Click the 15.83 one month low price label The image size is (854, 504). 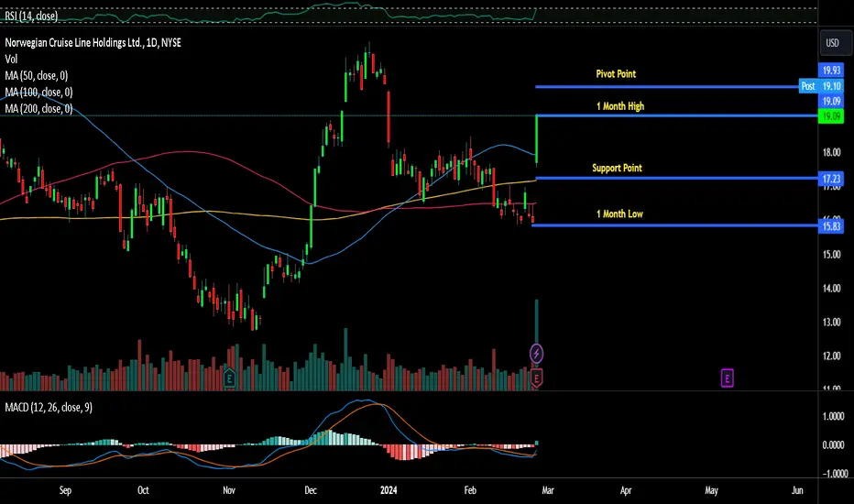pos(831,226)
